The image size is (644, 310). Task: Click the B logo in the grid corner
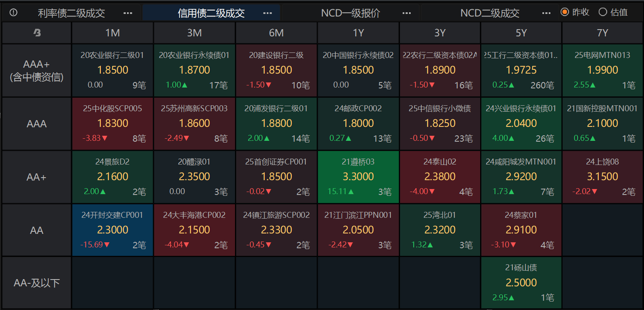click(x=36, y=33)
